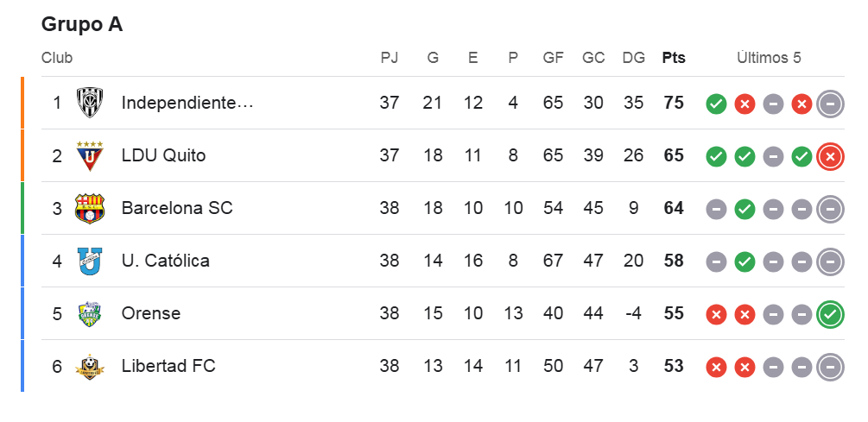868x422 pixels.
Task: Select the Pts column header
Action: [674, 58]
